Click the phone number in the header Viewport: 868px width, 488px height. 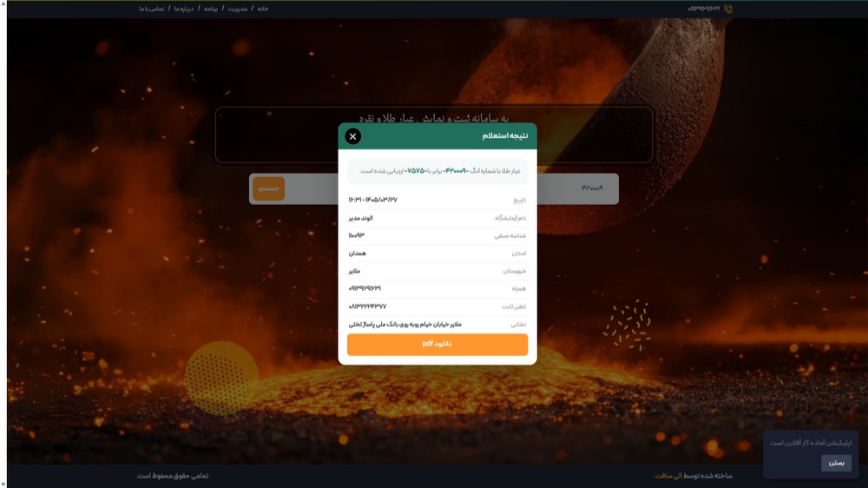point(704,9)
